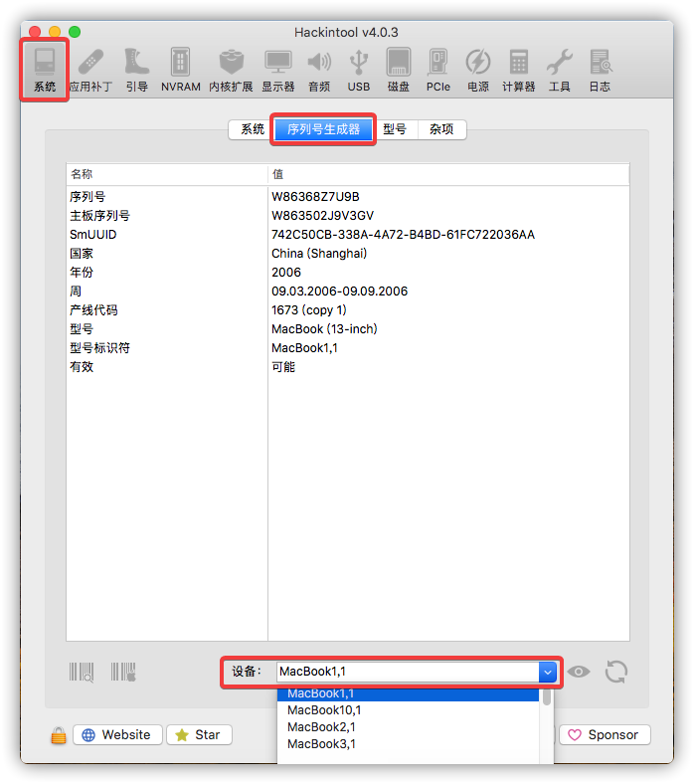Click the orange padlock icon
Viewport: 694px width, 784px height.
[59, 735]
